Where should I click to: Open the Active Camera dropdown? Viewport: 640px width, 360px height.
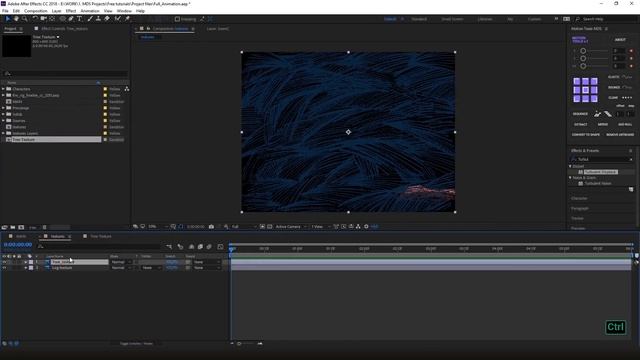coord(291,227)
